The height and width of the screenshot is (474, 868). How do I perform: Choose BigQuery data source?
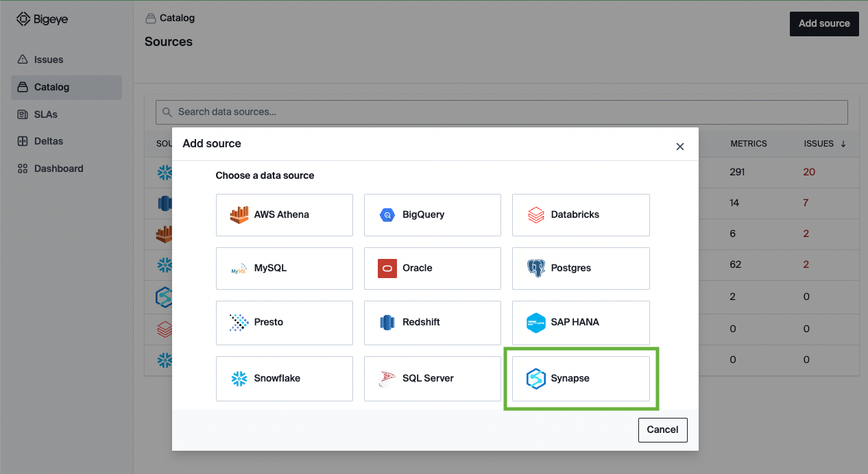pyautogui.click(x=433, y=214)
